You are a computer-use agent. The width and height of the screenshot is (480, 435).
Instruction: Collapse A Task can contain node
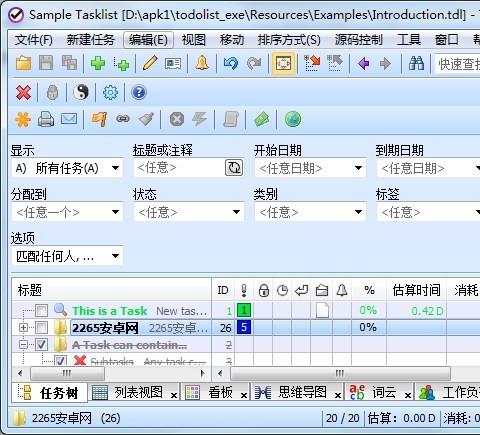tap(23, 344)
